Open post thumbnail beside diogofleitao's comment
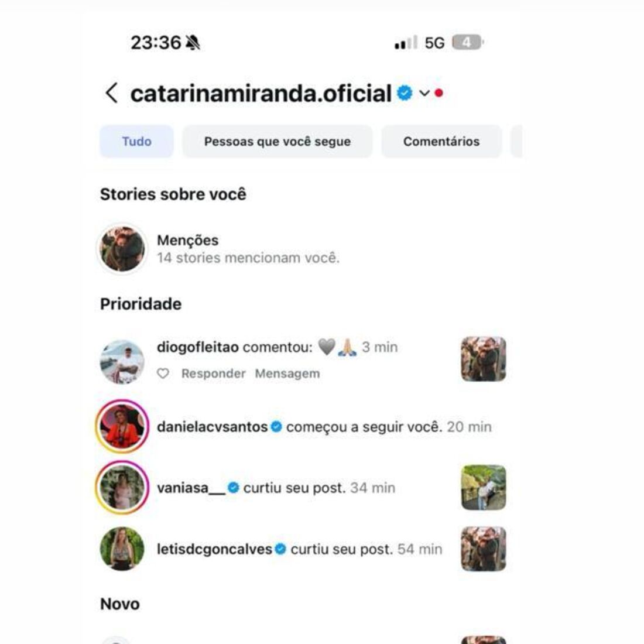The image size is (644, 644). 484,359
